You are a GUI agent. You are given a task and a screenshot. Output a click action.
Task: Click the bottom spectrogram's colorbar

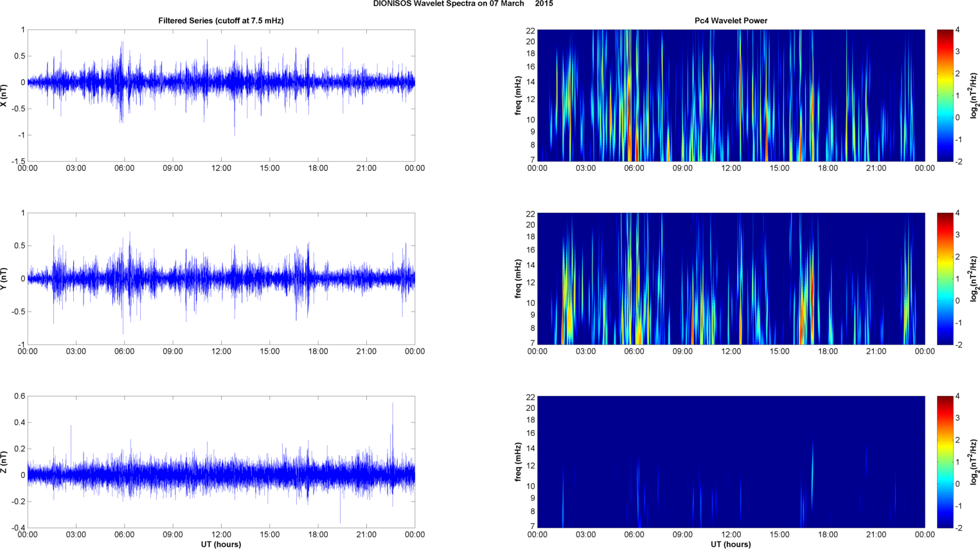coord(944,462)
